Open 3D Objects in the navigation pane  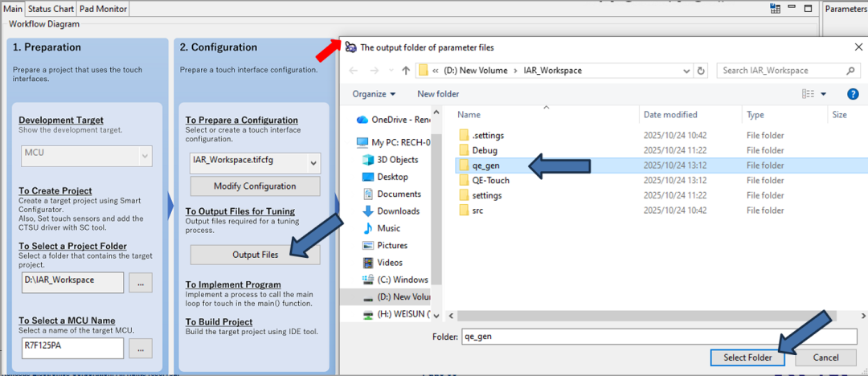point(390,160)
